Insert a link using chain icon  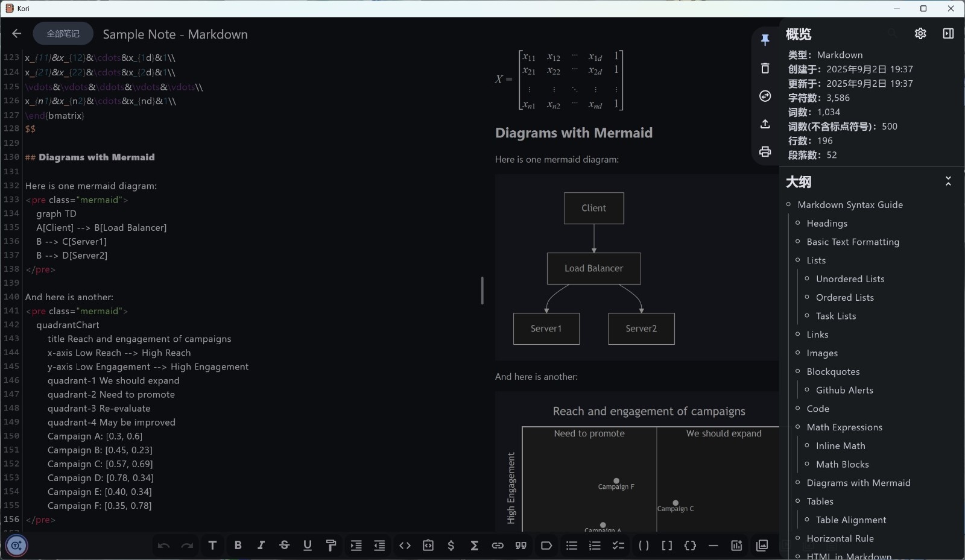pos(498,546)
